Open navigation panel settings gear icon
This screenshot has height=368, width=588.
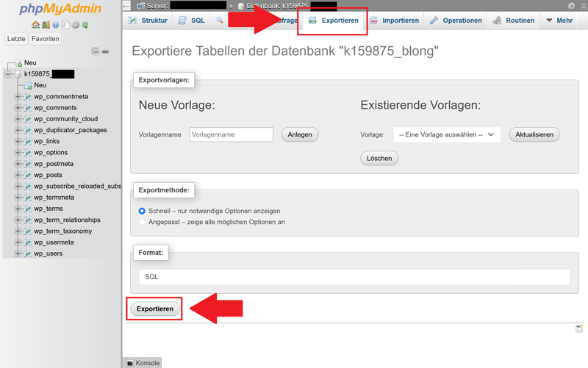coord(75,25)
